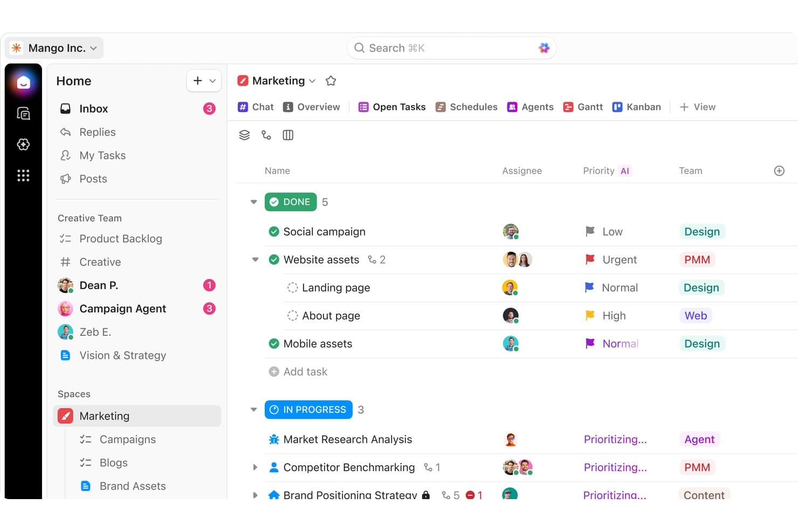Viewport: 798px width, 532px height.
Task: Switch to the Chat tab
Action: 256,107
